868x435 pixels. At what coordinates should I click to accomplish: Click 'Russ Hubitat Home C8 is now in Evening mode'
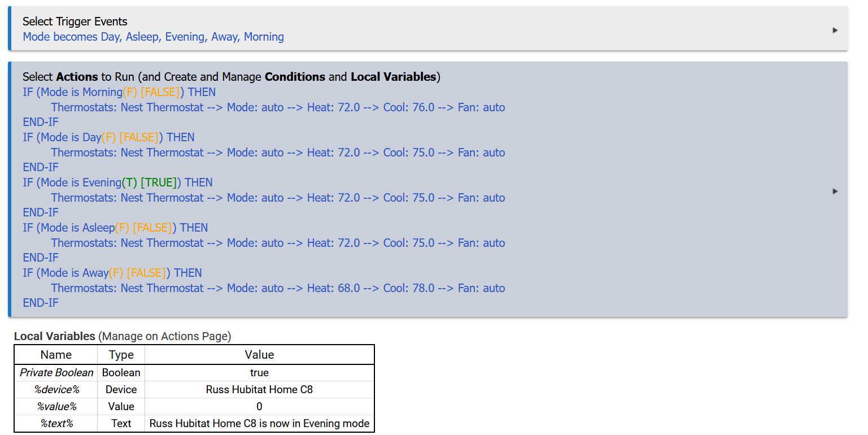pyautogui.click(x=260, y=424)
